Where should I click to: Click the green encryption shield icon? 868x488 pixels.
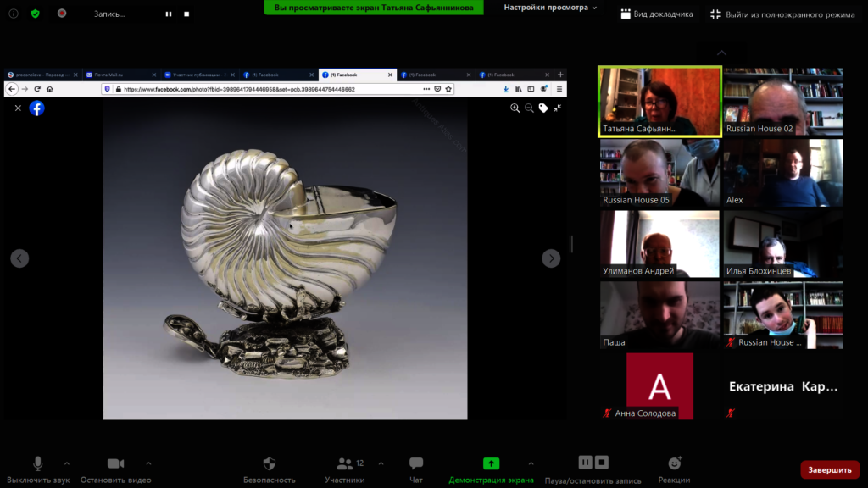35,14
